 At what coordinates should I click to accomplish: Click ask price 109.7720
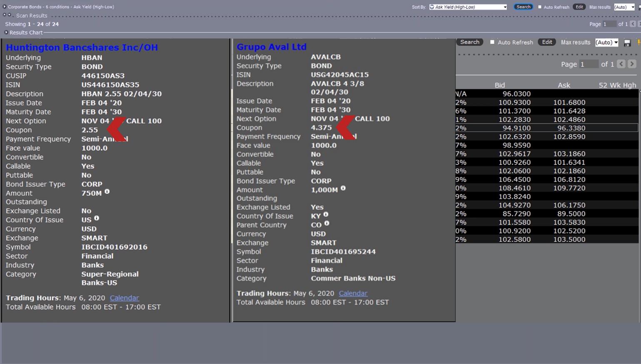[x=569, y=188]
